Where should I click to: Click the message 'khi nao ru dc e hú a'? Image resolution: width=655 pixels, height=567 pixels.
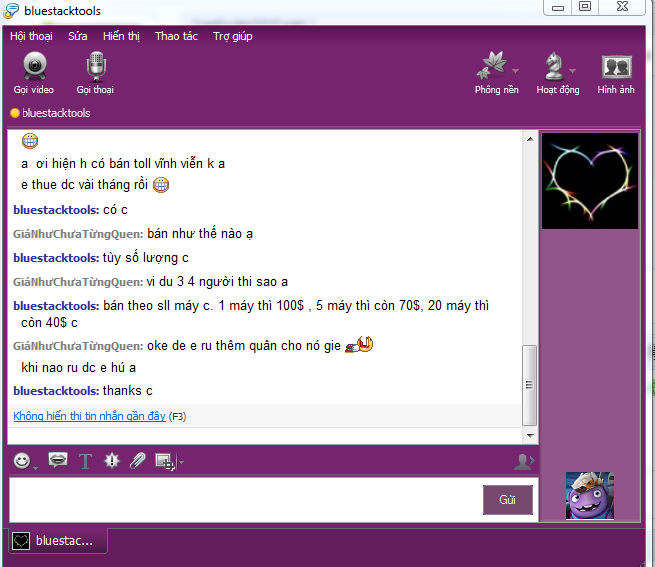pos(79,368)
